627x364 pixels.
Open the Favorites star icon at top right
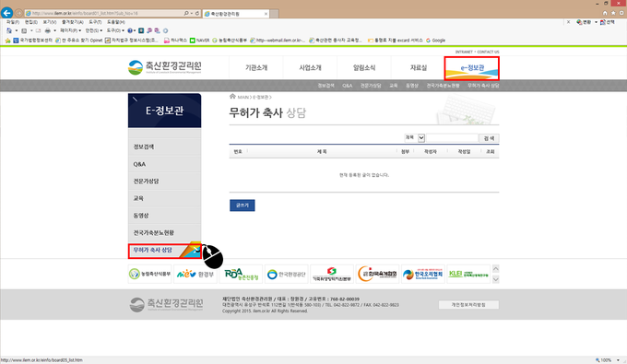(x=613, y=13)
